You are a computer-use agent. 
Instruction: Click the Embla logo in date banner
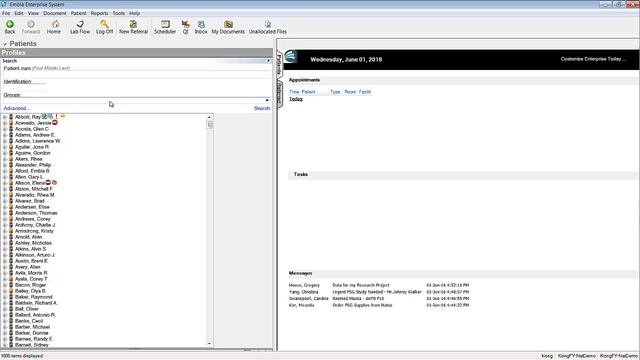pos(291,56)
